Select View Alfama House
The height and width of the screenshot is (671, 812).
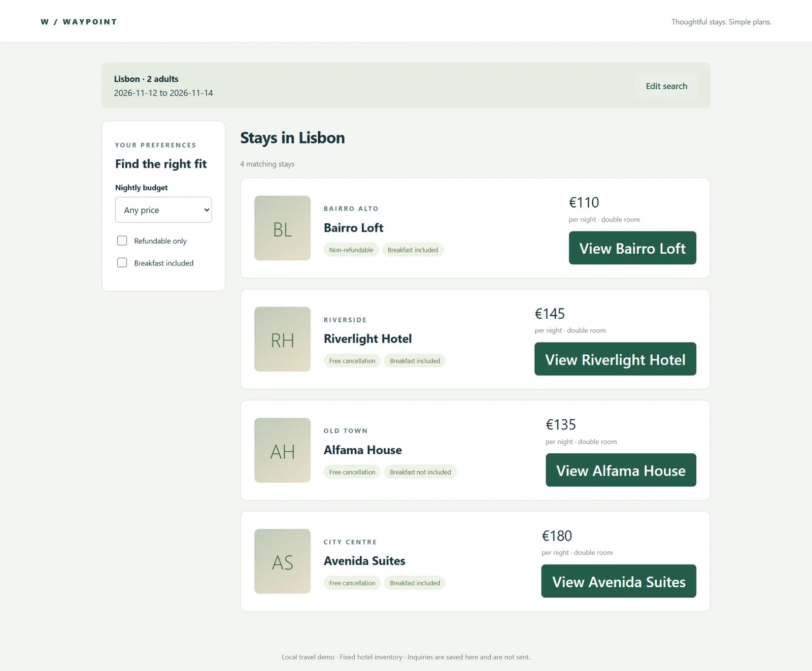[621, 470]
